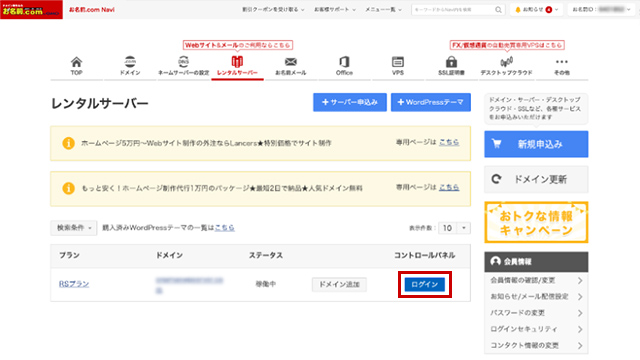Click the cart icon in 新規申込み
The image size is (640, 360).
[x=496, y=144]
